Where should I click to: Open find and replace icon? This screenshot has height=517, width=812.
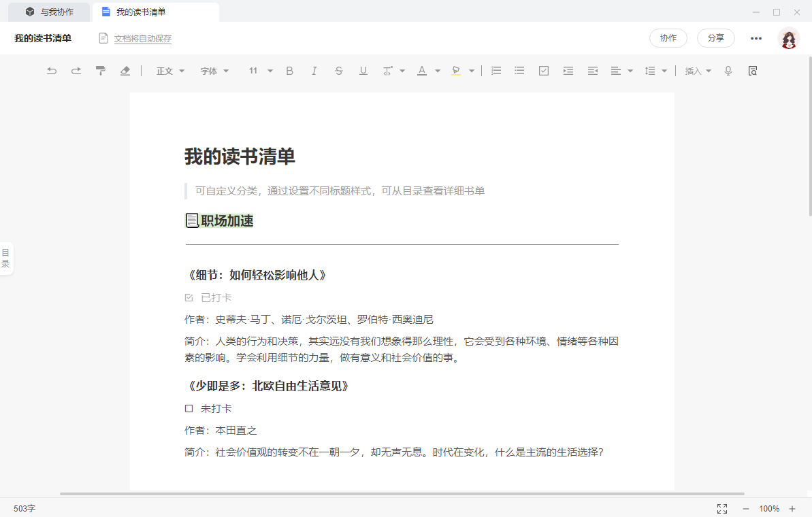point(752,71)
